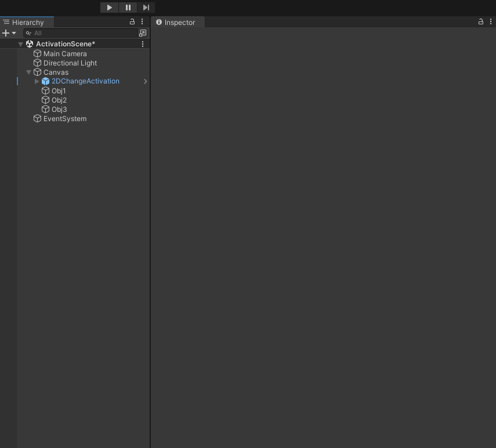496x448 pixels.
Task: Toggle the Inspector panel lock icon
Action: click(x=480, y=22)
